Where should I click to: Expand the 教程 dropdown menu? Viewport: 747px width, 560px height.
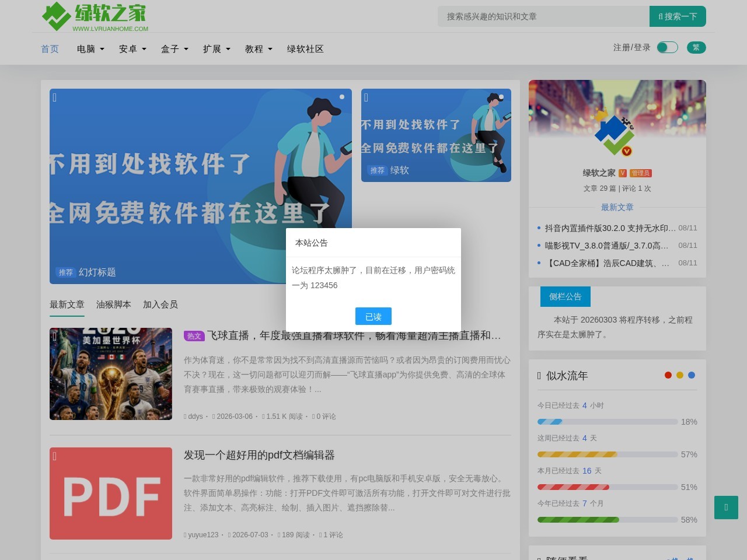coord(259,49)
